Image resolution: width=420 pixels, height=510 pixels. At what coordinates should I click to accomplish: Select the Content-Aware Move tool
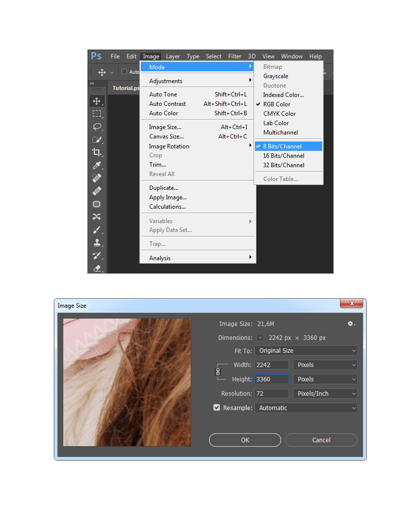point(97,217)
